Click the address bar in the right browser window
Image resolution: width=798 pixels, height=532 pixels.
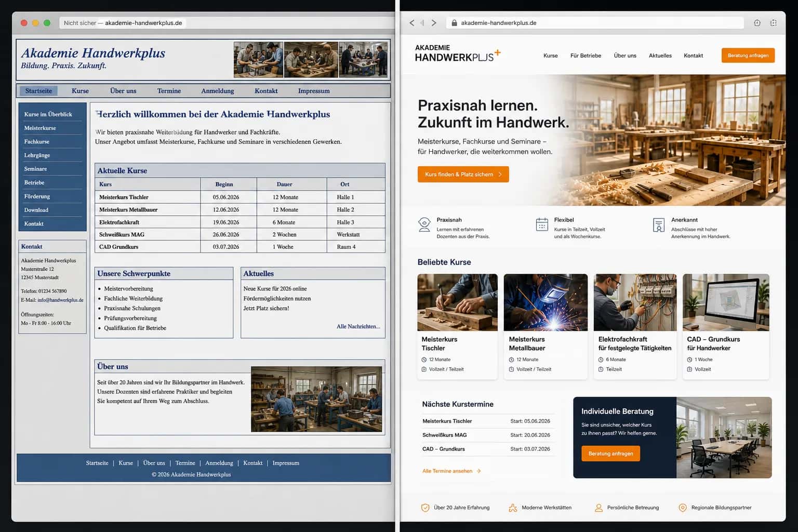pyautogui.click(x=595, y=23)
